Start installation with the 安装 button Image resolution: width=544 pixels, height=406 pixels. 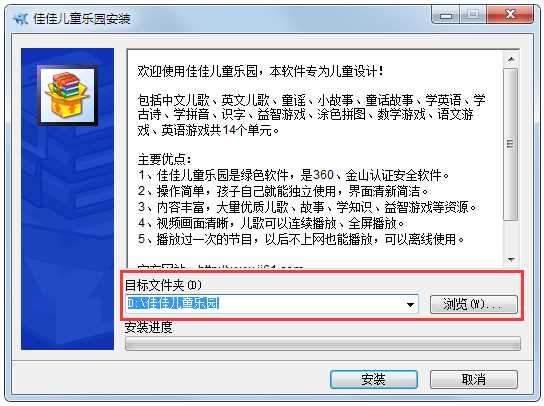click(x=374, y=379)
